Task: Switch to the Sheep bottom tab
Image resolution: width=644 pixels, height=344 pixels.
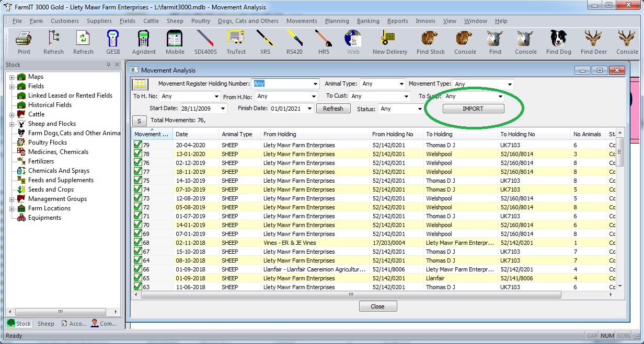Action: pyautogui.click(x=45, y=324)
